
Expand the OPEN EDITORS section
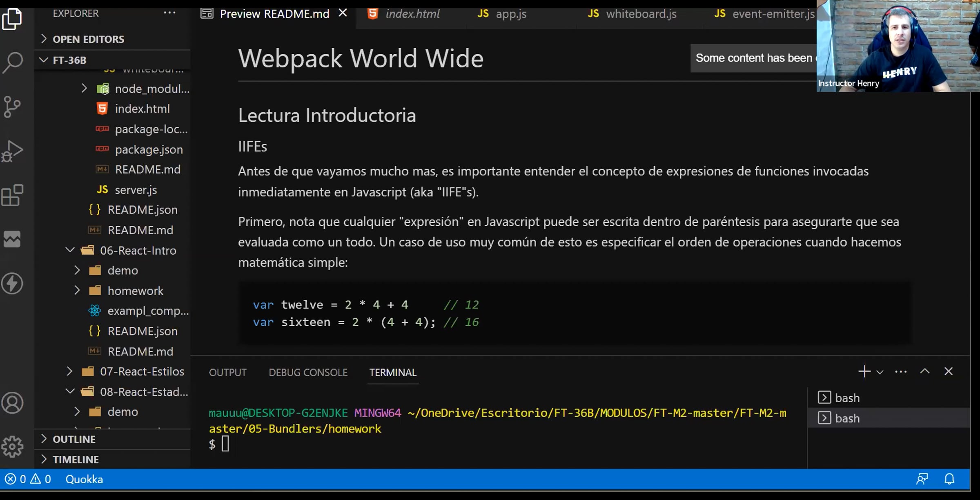[x=88, y=39]
